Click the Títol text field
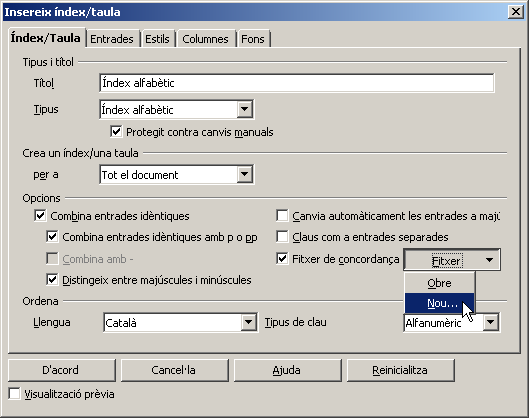Screen dimensions: 529x418 (x=297, y=83)
